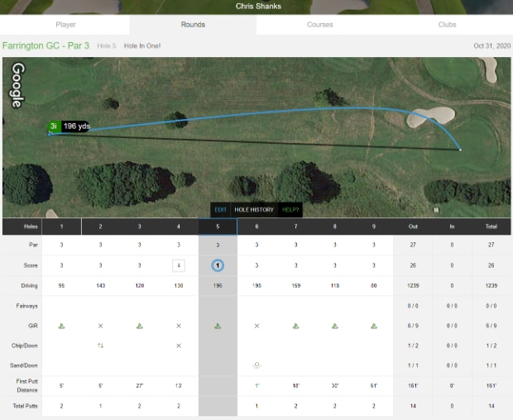The image size is (513, 420).
Task: Click the 3i club marker on map
Action: (54, 126)
